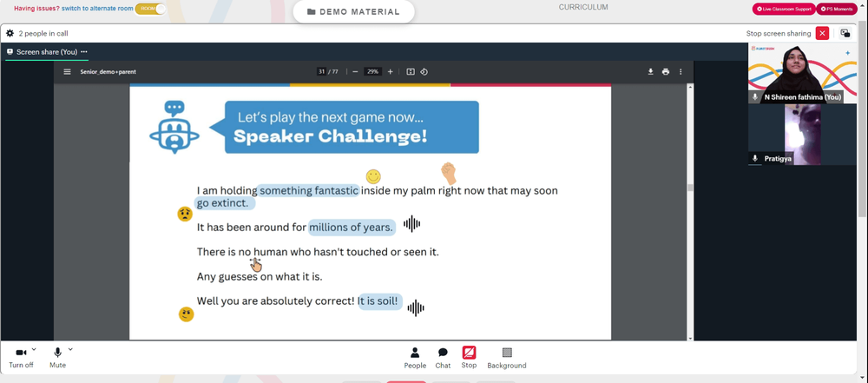Zoom out the PDF with minus
Viewport: 868px width, 383px height.
(355, 71)
